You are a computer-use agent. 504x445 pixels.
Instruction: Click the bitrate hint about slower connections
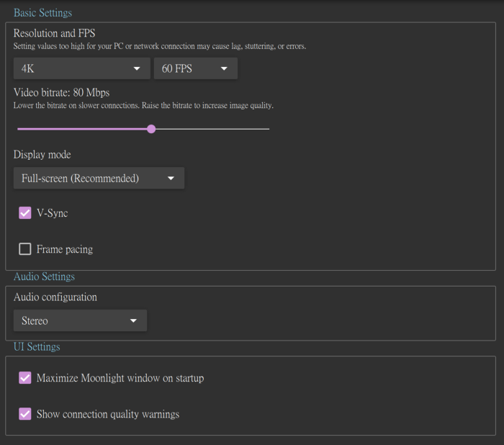click(x=143, y=106)
